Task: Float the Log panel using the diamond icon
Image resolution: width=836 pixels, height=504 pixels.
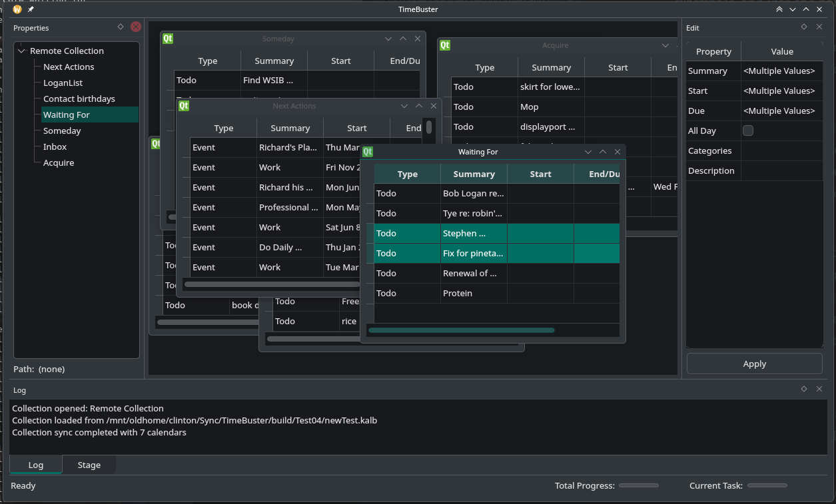Action: point(804,389)
